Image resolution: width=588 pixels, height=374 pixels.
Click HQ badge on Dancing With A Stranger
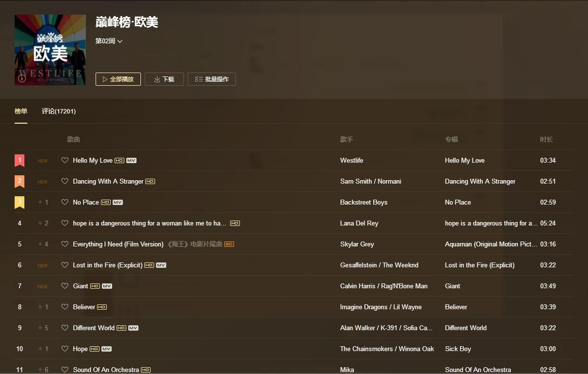(150, 182)
